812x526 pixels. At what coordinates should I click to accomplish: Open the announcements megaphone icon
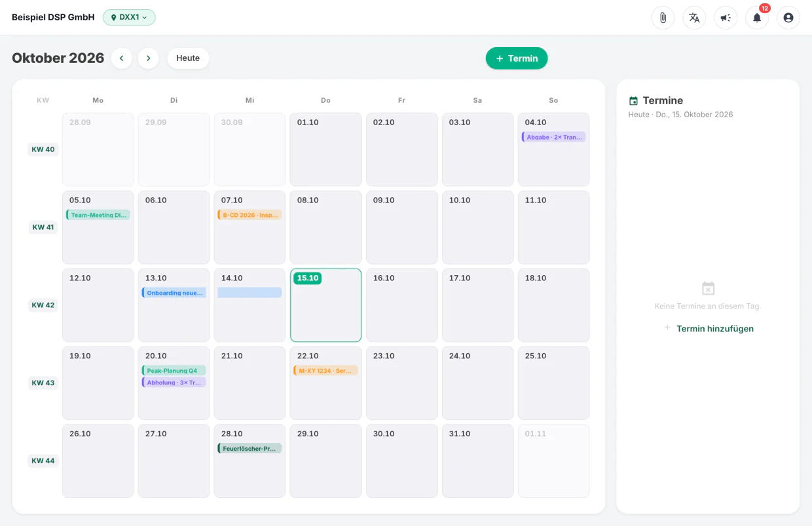pyautogui.click(x=726, y=18)
